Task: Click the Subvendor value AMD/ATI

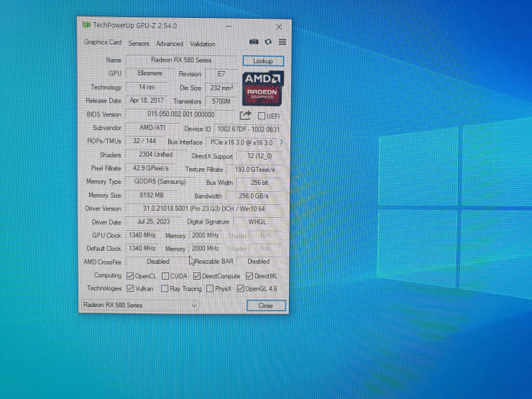Action: click(x=152, y=127)
